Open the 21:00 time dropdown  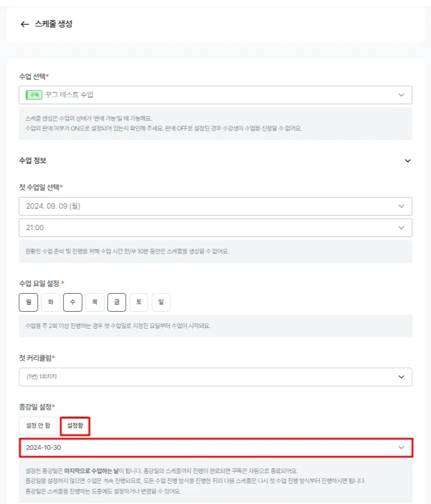(x=215, y=228)
